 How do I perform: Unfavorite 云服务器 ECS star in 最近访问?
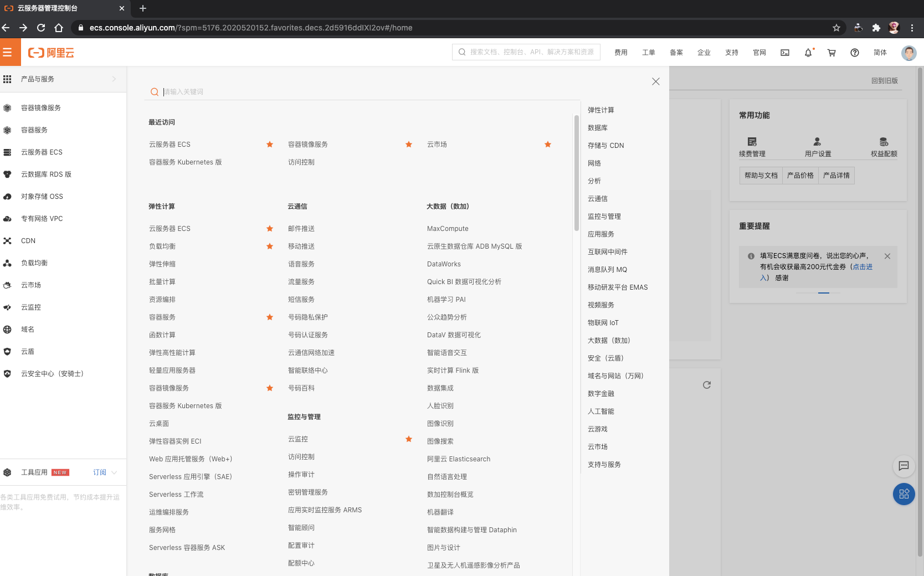[270, 145]
